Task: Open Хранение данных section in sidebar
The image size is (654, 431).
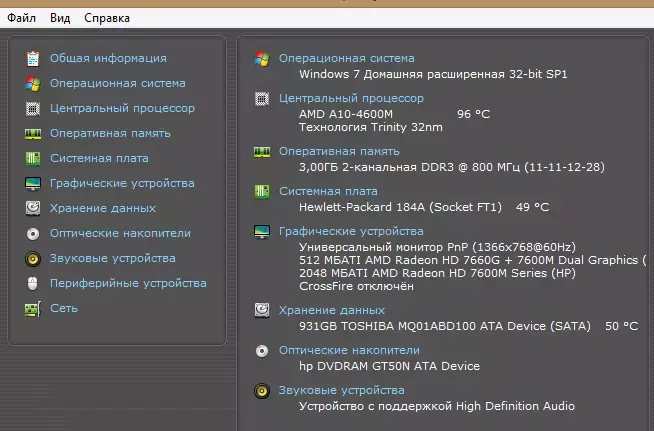Action: click(103, 208)
